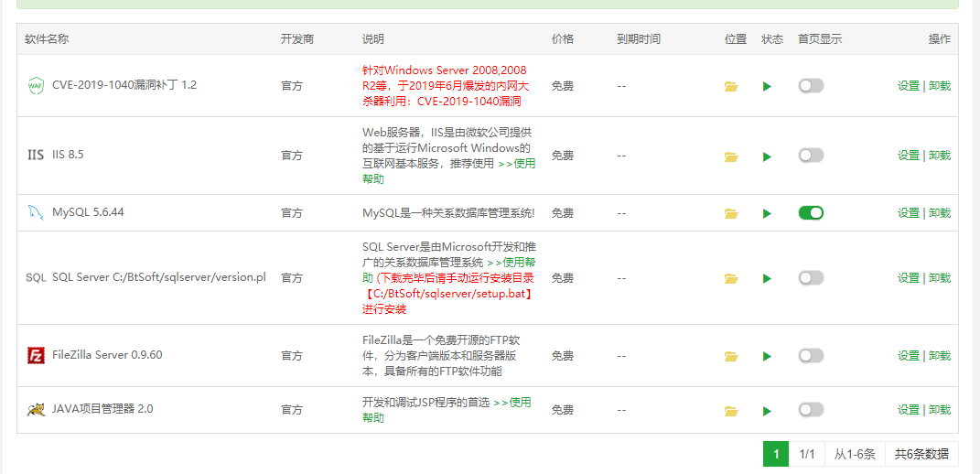The width and height of the screenshot is (980, 474).
Task: Click the WAF shield icon of CVE patch
Action: [x=36, y=86]
